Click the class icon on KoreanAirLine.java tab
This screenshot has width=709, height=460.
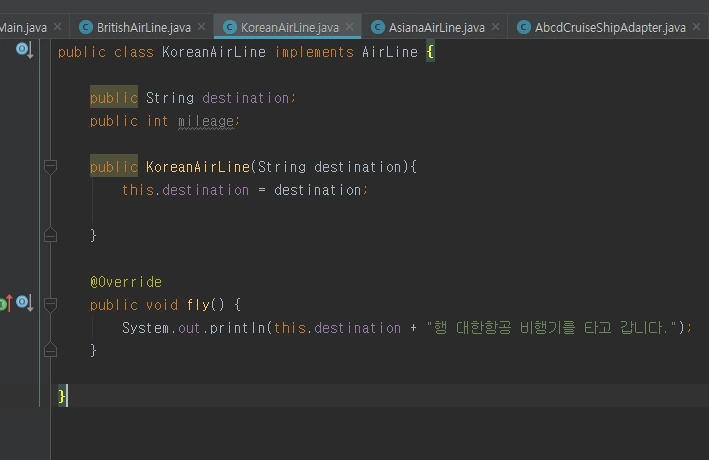click(x=230, y=27)
